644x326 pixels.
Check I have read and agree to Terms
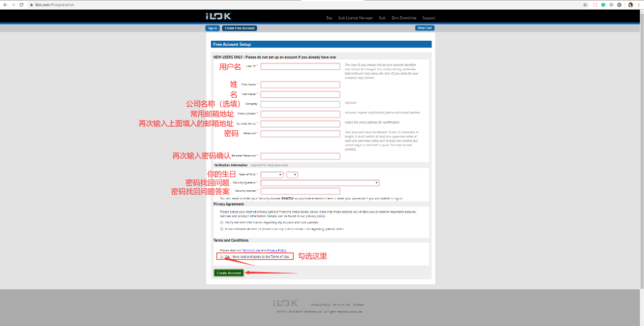(222, 257)
